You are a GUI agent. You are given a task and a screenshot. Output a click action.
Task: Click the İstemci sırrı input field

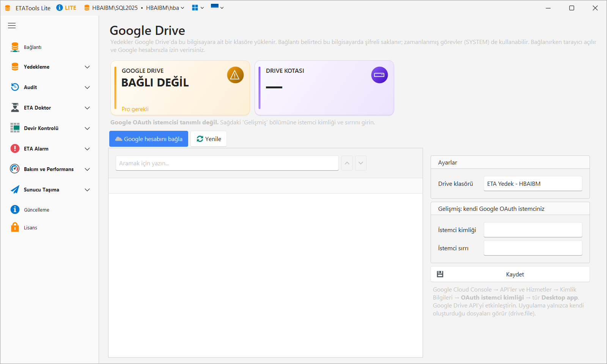tap(533, 248)
